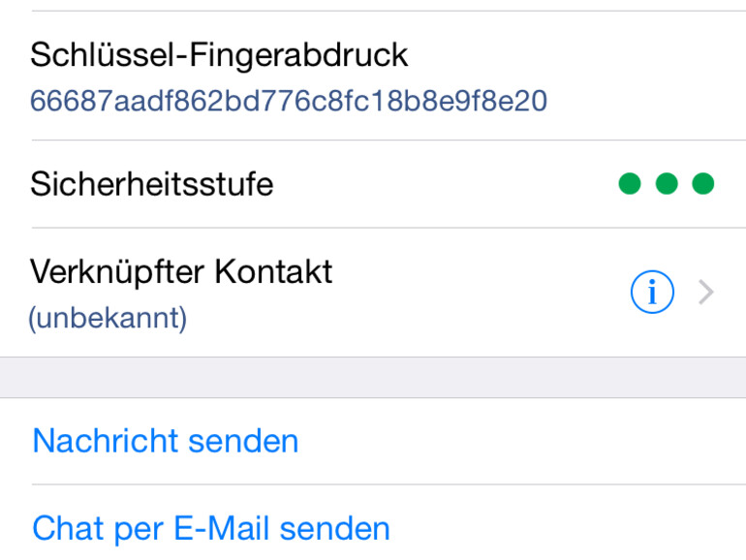This screenshot has height=560, width=746.
Task: Open linked contact via gray chevron
Action: [706, 293]
